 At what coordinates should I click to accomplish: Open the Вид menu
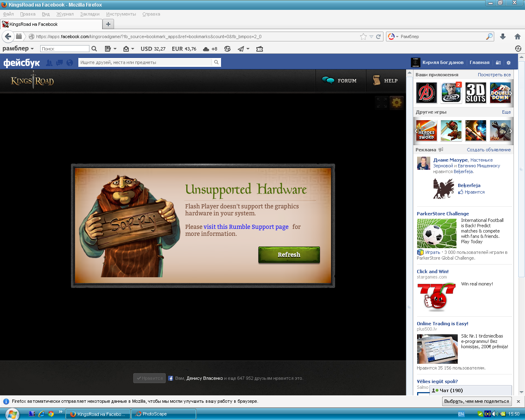(x=46, y=14)
